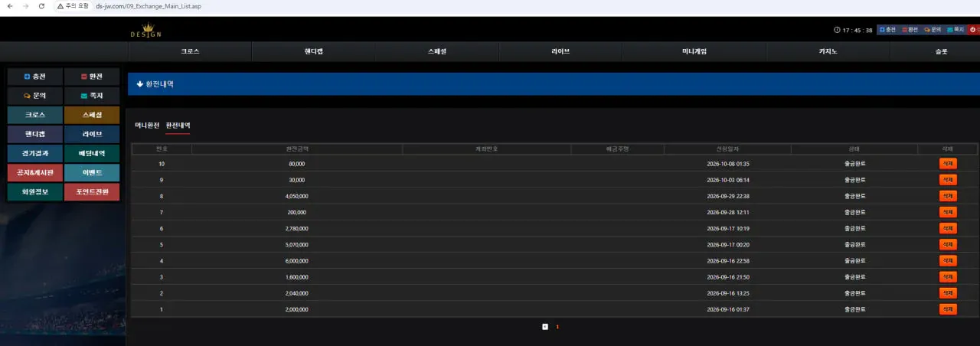The image size is (980, 346).
Task: Click the 신청일자 column header
Action: 727,149
